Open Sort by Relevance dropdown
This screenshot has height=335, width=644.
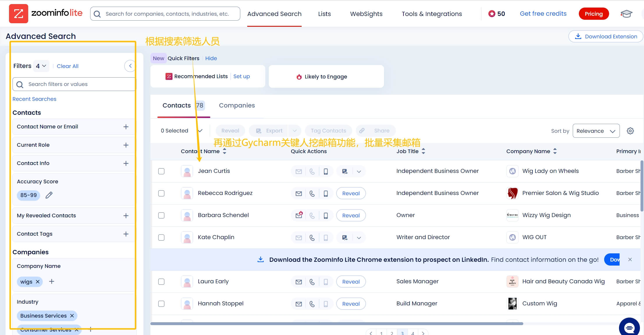596,131
